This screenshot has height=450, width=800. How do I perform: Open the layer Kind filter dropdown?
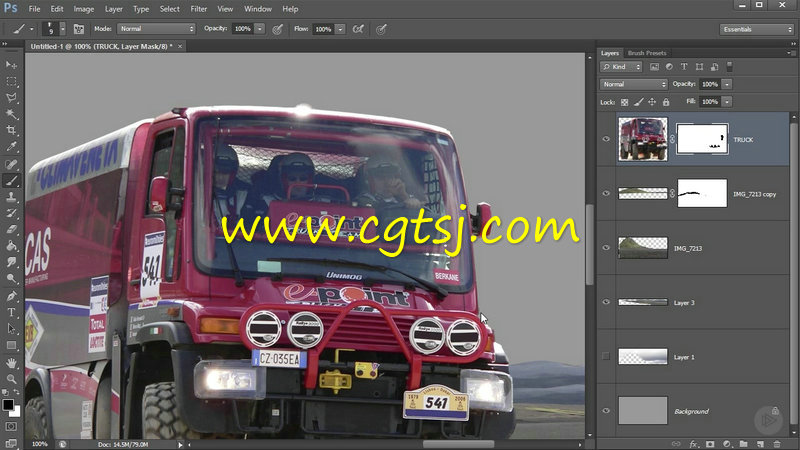click(x=621, y=67)
